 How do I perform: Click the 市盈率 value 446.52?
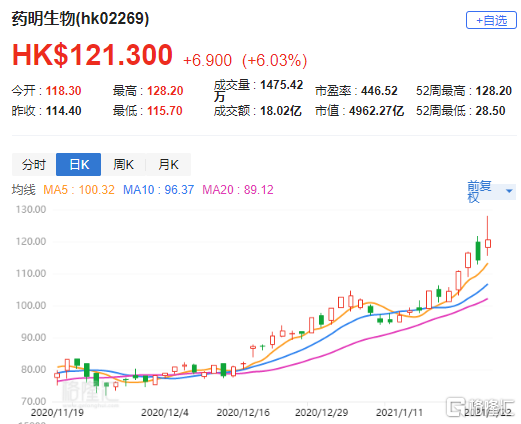(x=379, y=91)
